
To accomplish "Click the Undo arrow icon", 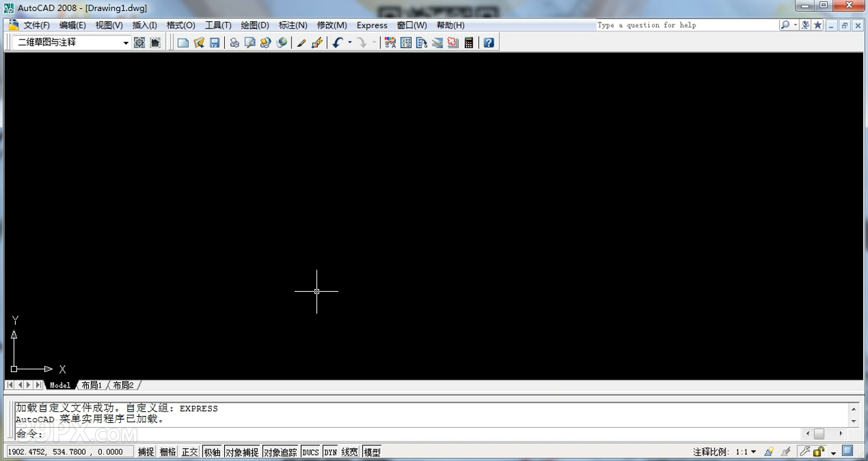I will [x=338, y=42].
